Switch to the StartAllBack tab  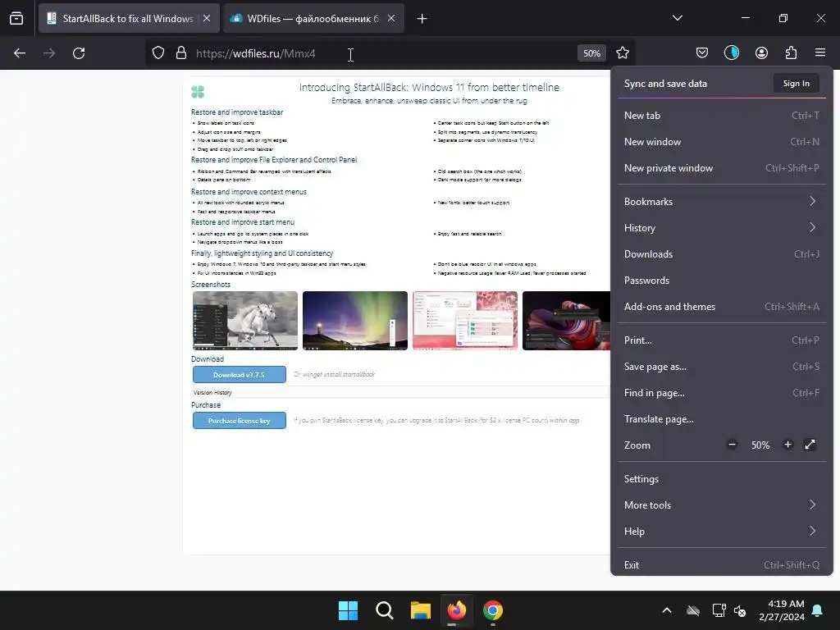point(129,19)
